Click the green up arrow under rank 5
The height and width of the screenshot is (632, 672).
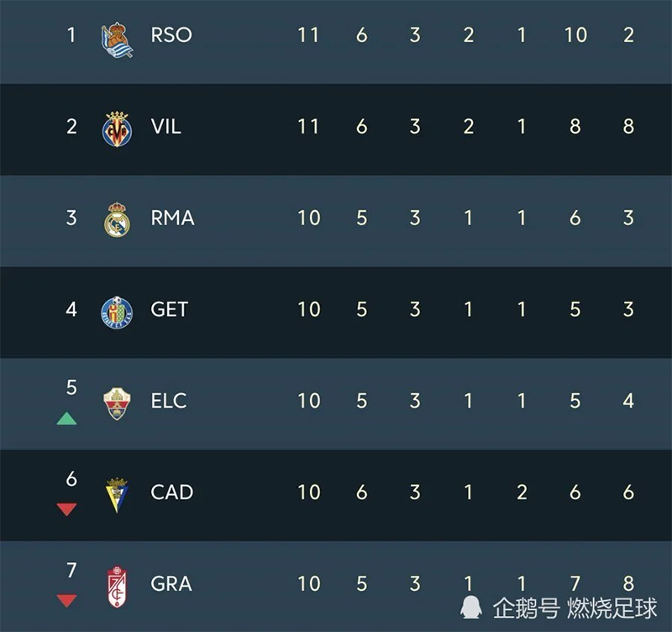tap(66, 419)
